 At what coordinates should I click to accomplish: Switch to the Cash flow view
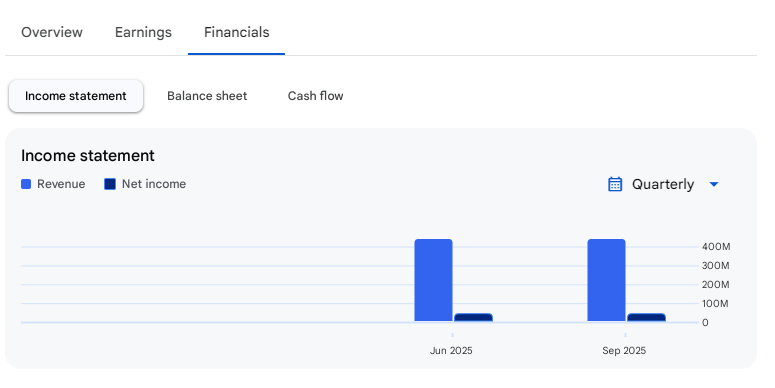point(315,96)
